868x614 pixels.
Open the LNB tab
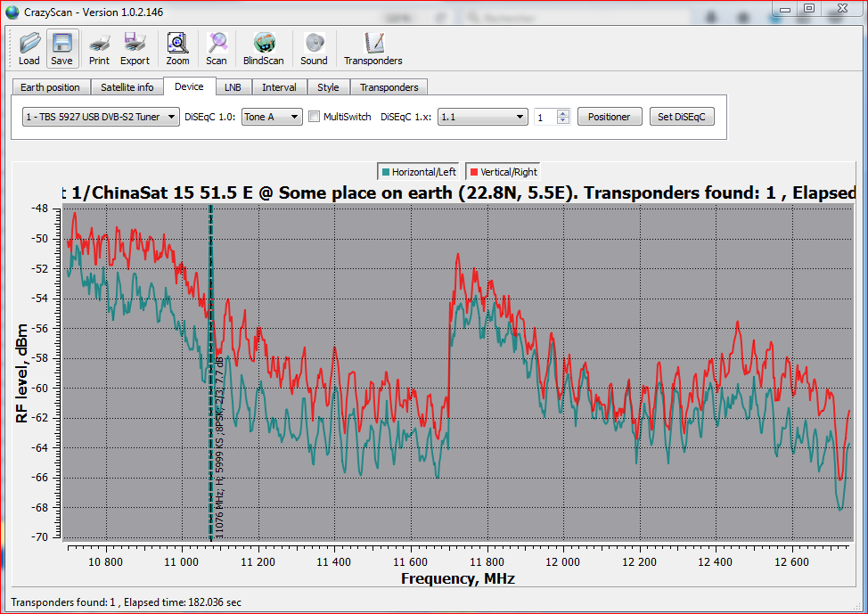click(233, 87)
